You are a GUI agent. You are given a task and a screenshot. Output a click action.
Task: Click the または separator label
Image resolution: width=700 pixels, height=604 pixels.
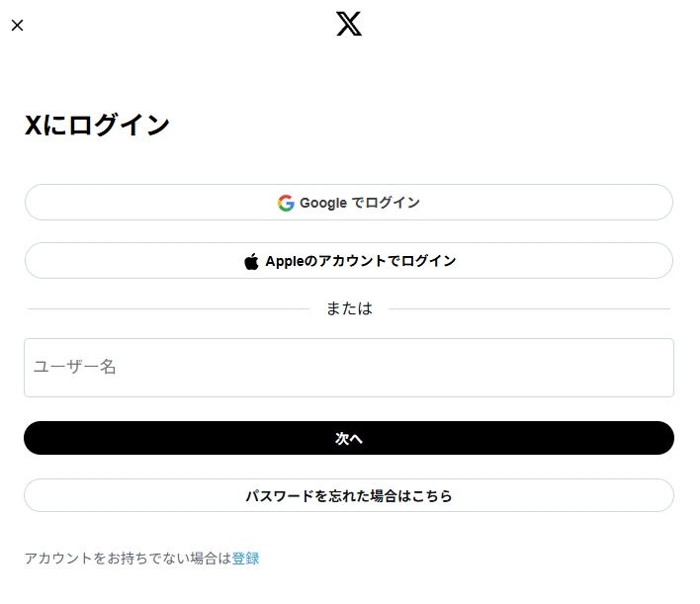(349, 308)
